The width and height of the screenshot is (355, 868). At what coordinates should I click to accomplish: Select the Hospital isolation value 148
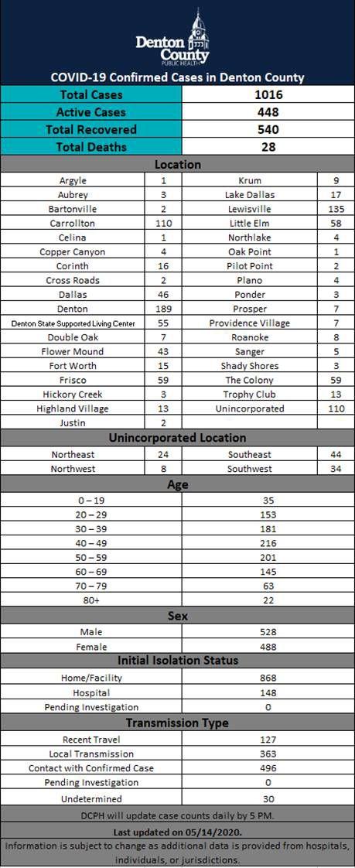(268, 692)
